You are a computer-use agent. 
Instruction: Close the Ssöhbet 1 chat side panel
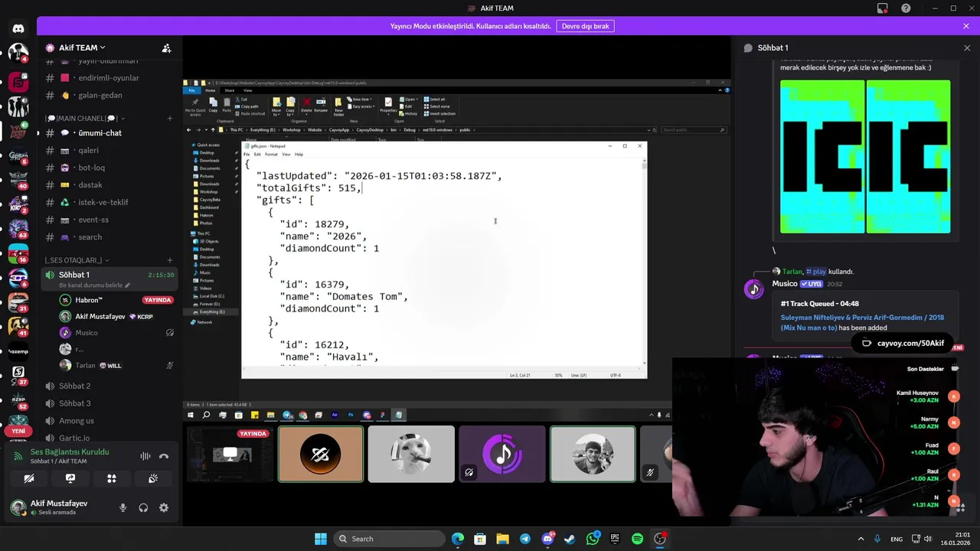(x=967, y=47)
